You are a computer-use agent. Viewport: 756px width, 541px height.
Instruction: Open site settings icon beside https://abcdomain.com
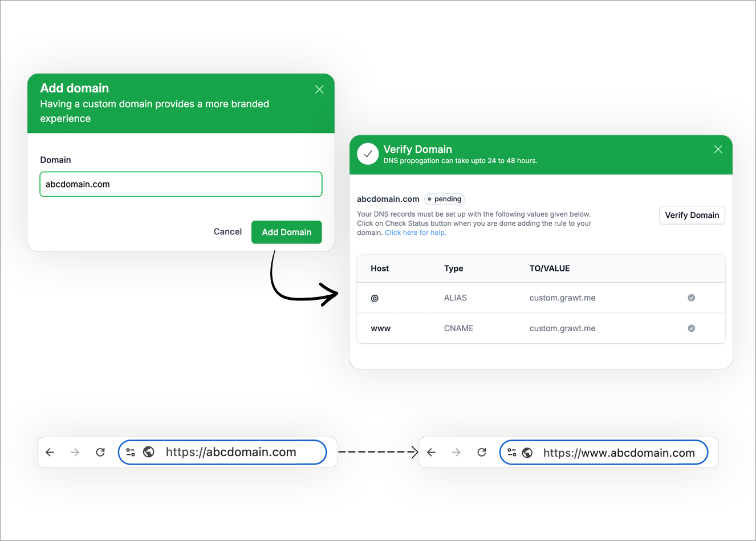point(131,452)
